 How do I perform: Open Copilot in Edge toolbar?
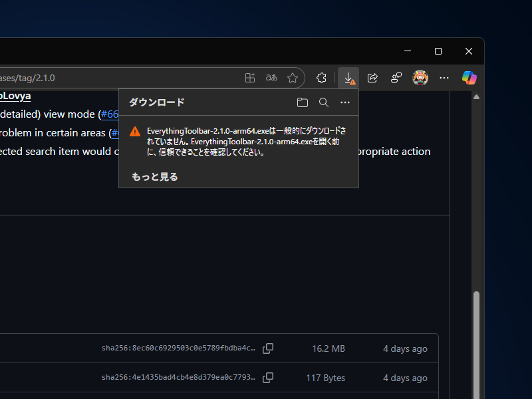(469, 78)
